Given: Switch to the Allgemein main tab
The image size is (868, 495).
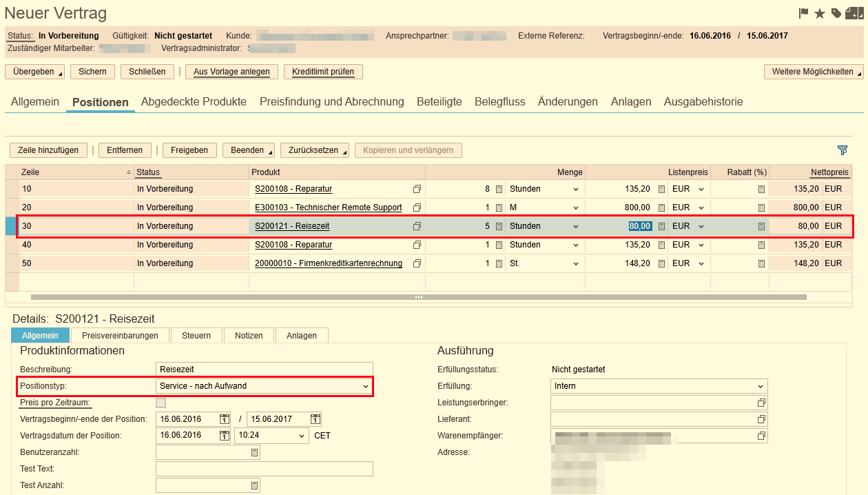Looking at the screenshot, I should [35, 101].
